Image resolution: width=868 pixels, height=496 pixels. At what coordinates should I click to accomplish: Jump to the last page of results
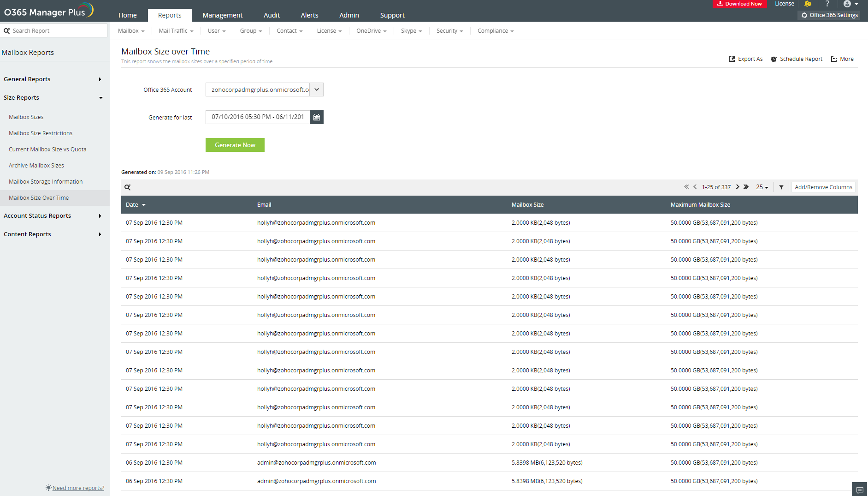point(747,187)
